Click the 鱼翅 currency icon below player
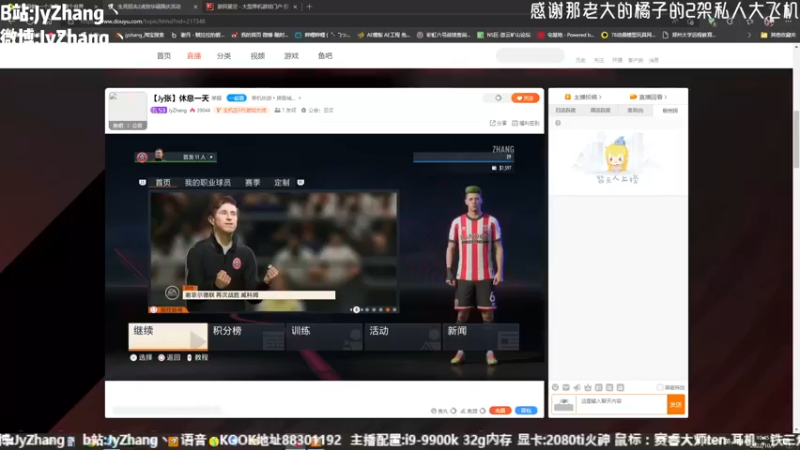 (463, 411)
